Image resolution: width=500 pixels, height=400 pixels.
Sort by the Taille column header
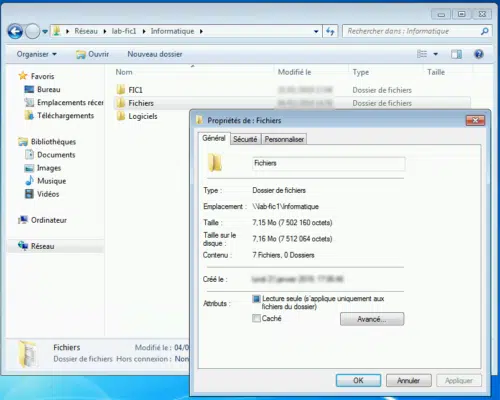(x=436, y=72)
